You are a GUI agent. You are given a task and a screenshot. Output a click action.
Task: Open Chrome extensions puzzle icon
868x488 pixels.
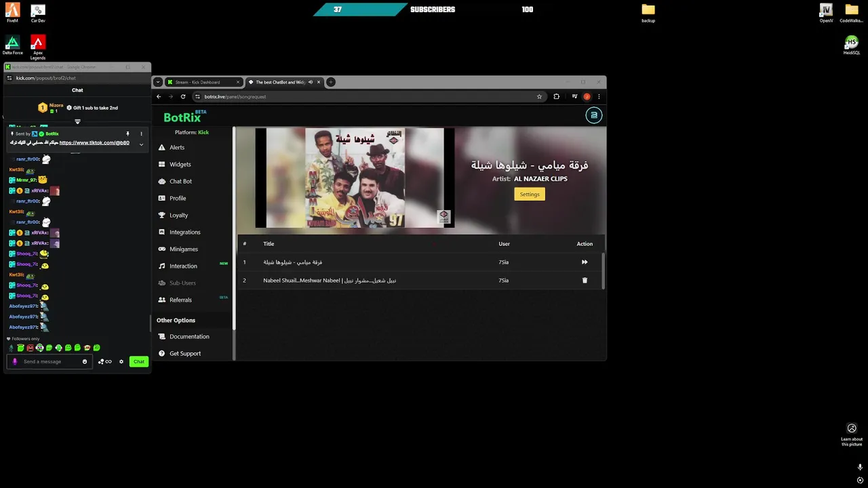[556, 96]
